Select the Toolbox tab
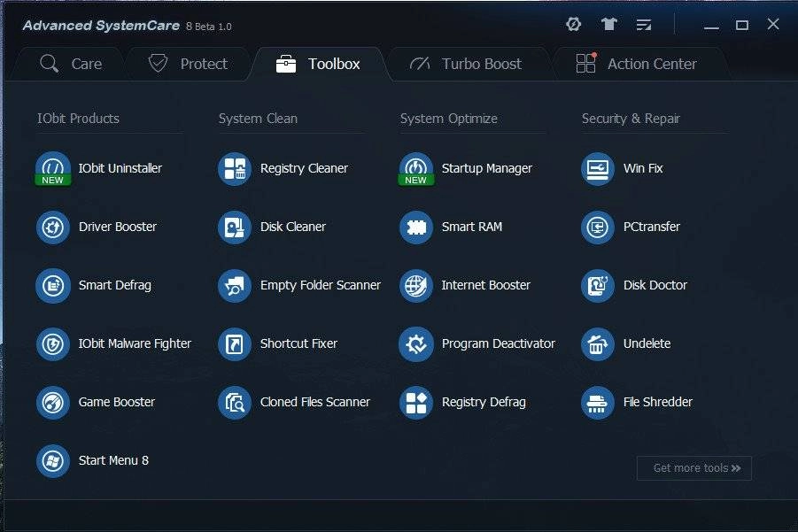Image resolution: width=798 pixels, height=532 pixels. point(319,64)
